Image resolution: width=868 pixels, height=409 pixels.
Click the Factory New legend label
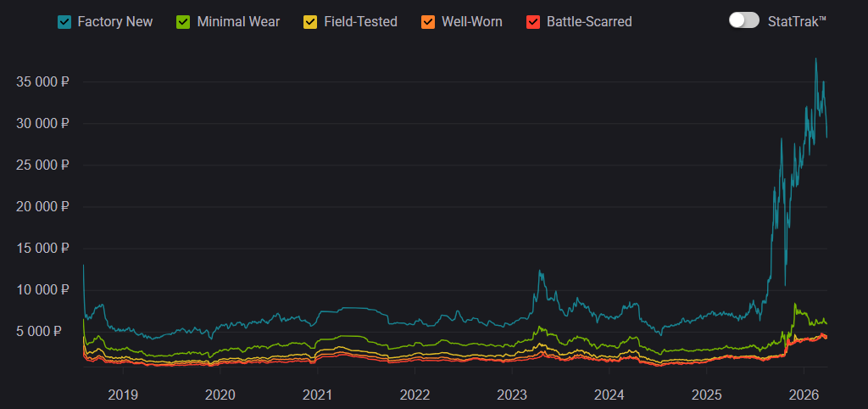click(x=114, y=21)
